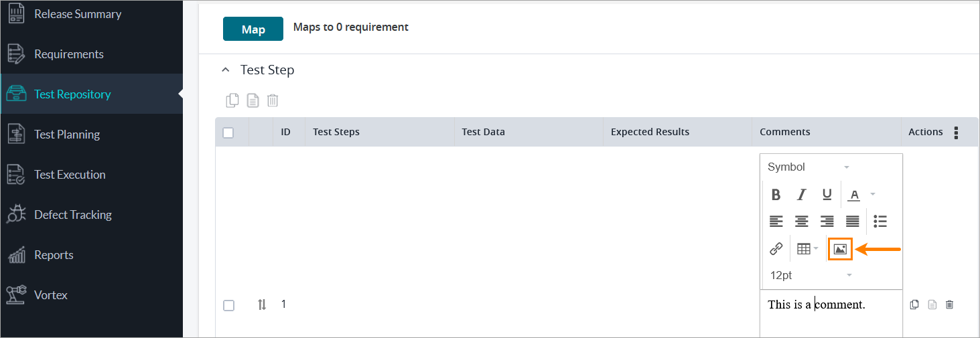Toggle bold formatting in comment editor
Image resolution: width=980 pixels, height=338 pixels.
pyautogui.click(x=776, y=195)
